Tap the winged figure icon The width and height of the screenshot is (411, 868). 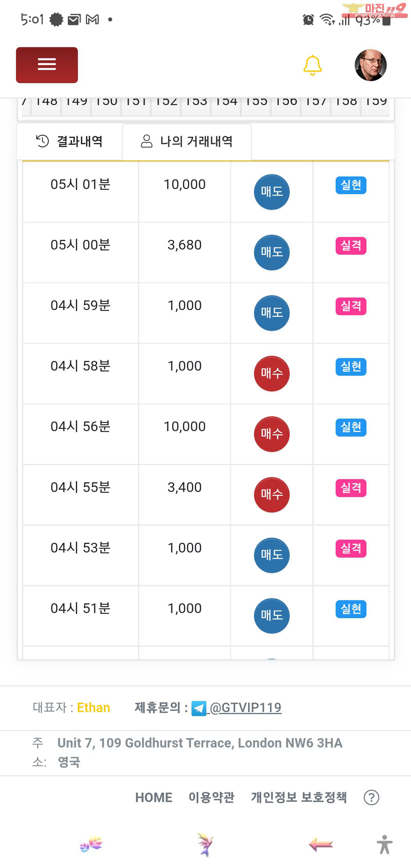pyautogui.click(x=205, y=844)
